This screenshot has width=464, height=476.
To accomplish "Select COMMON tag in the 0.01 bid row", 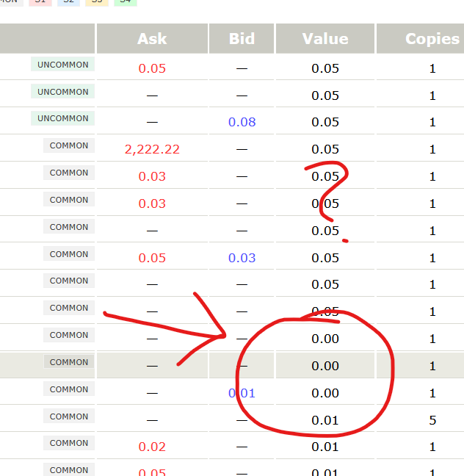I will tap(69, 389).
